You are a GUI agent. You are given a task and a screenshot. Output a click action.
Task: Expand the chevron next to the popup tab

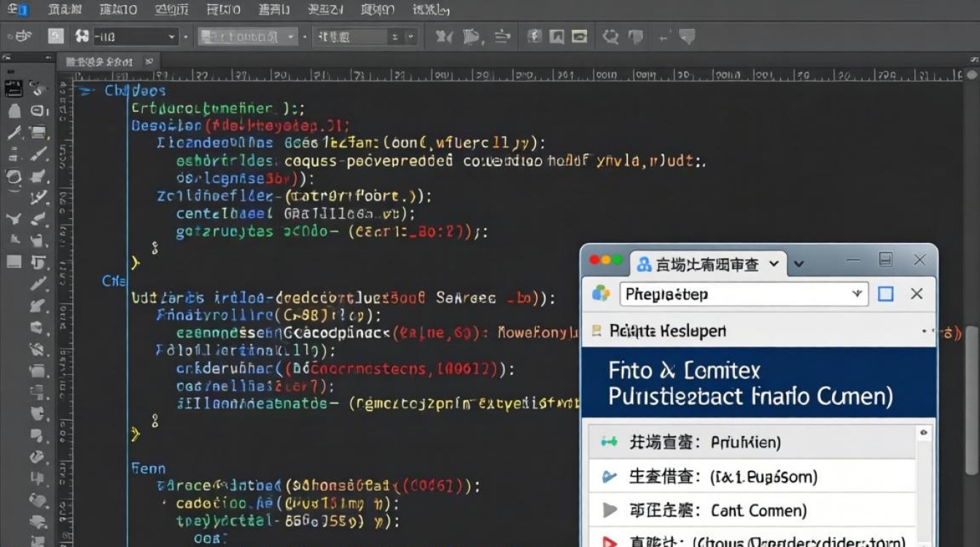pyautogui.click(x=798, y=264)
